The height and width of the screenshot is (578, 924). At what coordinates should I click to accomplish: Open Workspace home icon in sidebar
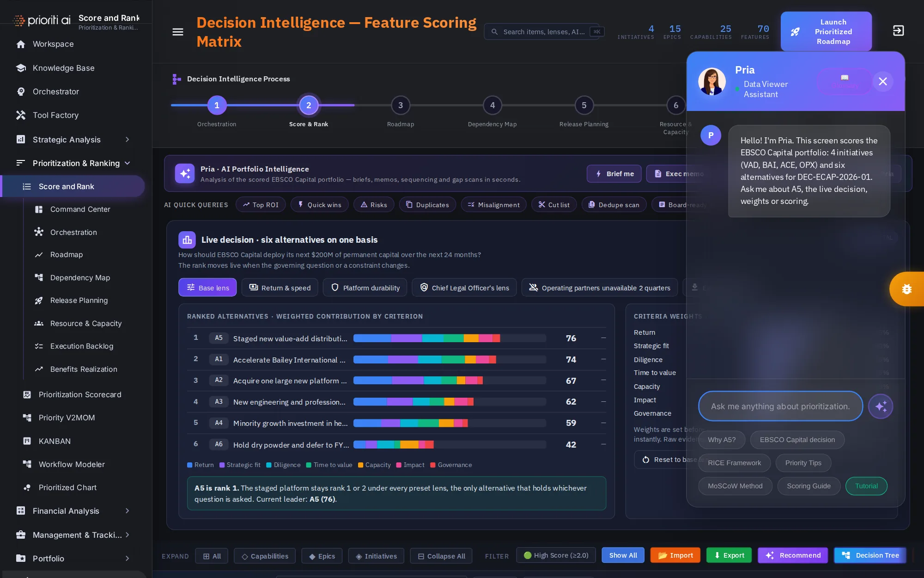click(x=21, y=44)
